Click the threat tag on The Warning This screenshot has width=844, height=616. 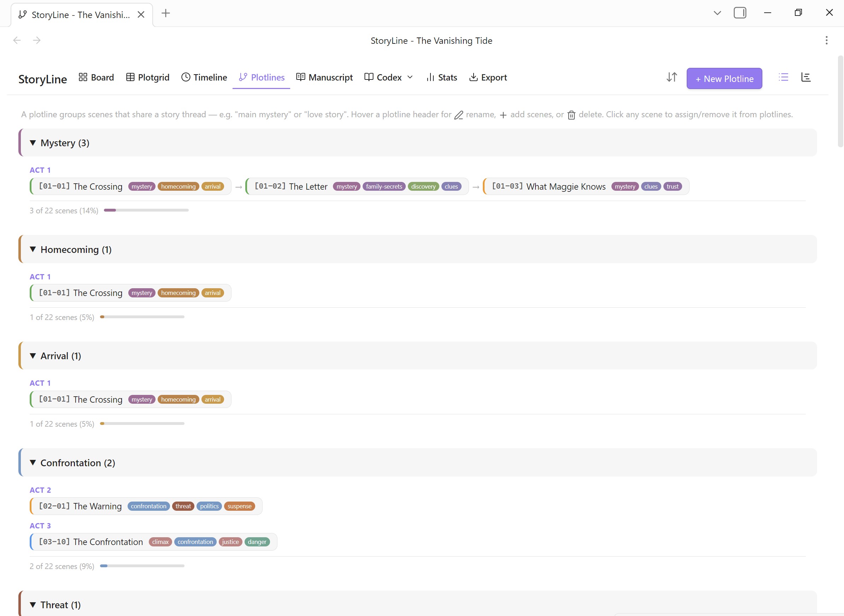tap(183, 506)
